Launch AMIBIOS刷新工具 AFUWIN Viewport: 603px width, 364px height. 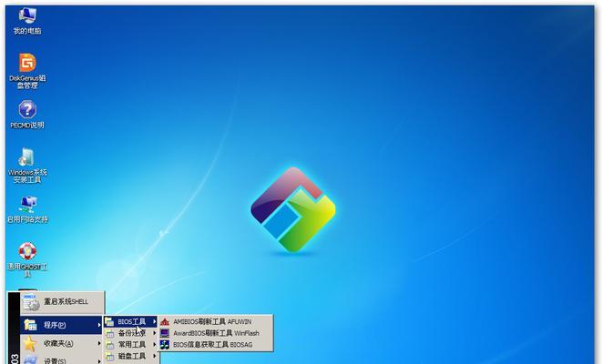coord(216,321)
